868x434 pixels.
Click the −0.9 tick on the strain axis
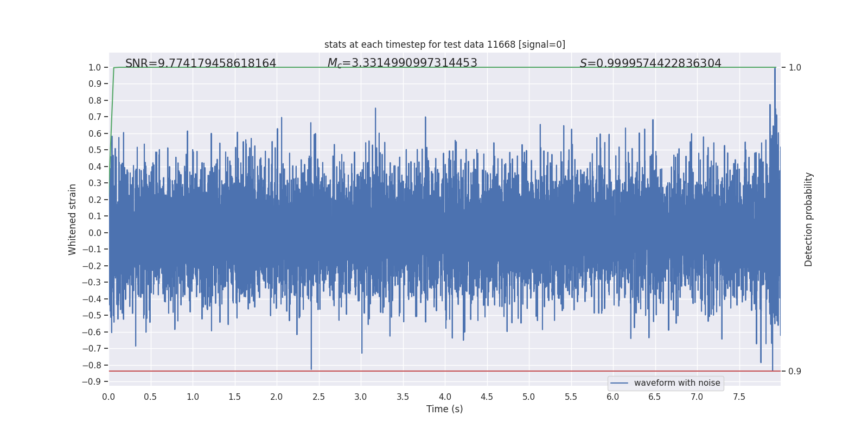(x=92, y=381)
